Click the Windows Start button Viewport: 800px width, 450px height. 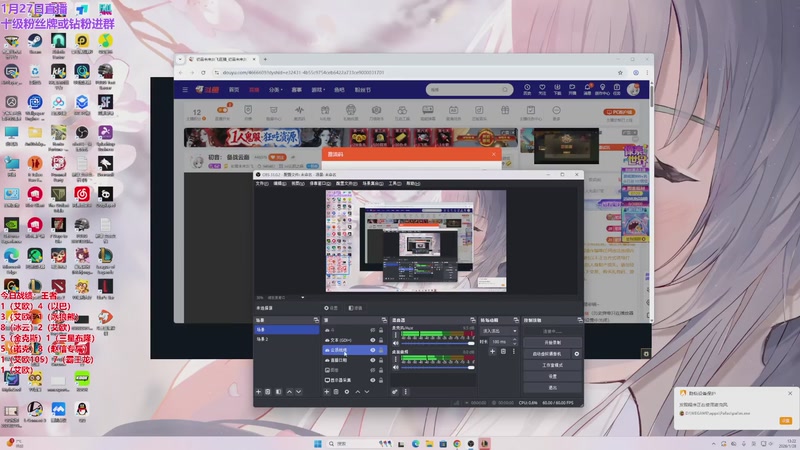(318, 444)
